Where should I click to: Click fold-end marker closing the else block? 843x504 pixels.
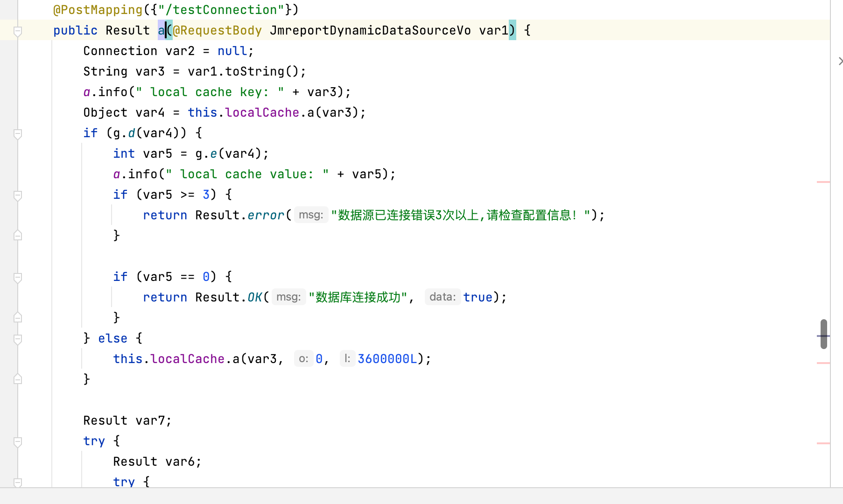click(x=18, y=379)
